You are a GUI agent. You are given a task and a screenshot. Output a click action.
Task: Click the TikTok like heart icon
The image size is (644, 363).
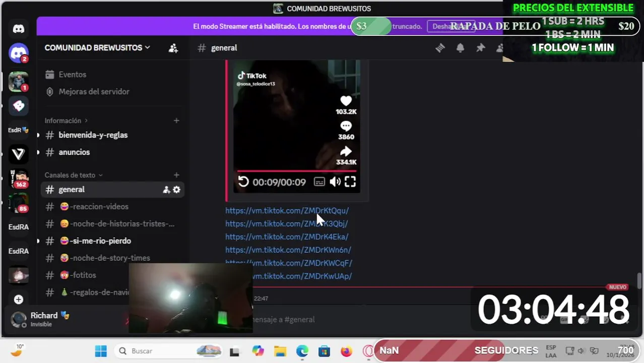pos(346,101)
